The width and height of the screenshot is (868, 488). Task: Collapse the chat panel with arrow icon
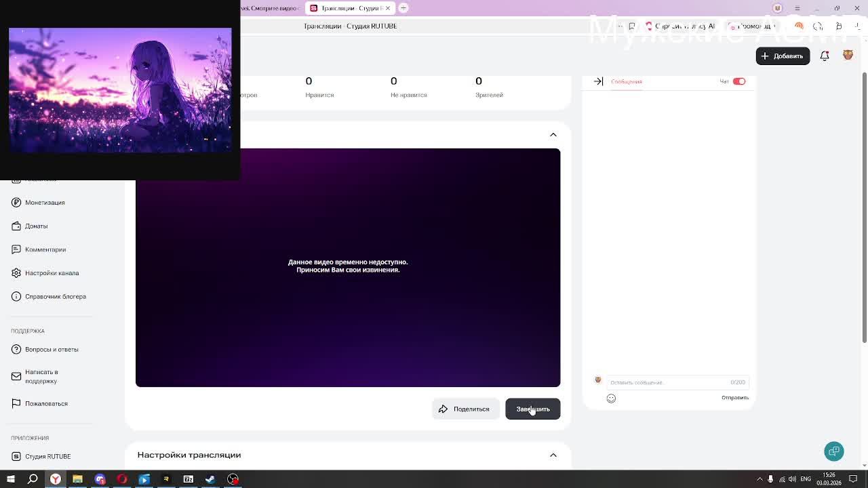598,81
